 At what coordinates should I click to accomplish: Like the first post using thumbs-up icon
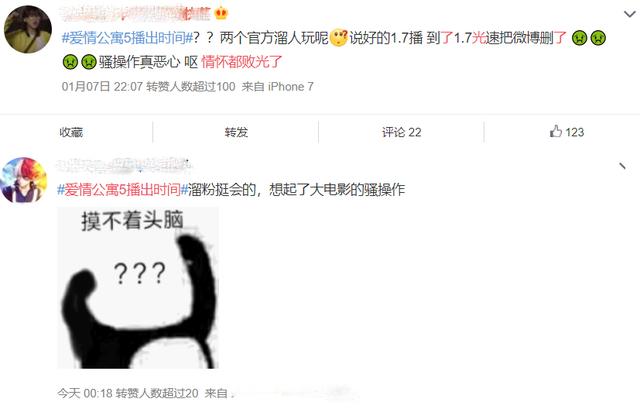point(556,131)
